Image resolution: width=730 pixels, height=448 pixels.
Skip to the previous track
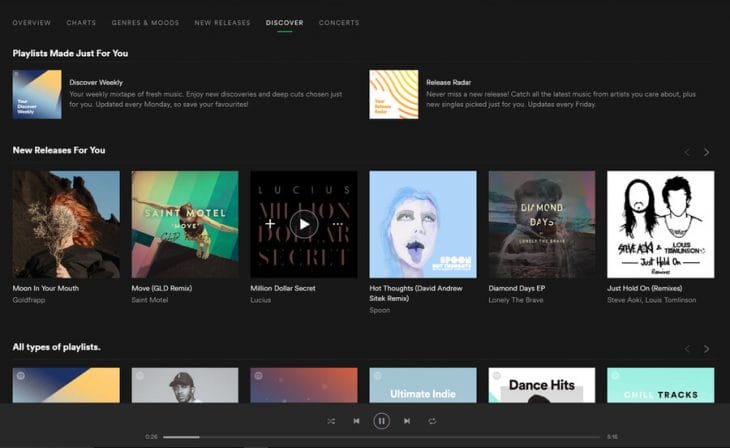coord(356,421)
